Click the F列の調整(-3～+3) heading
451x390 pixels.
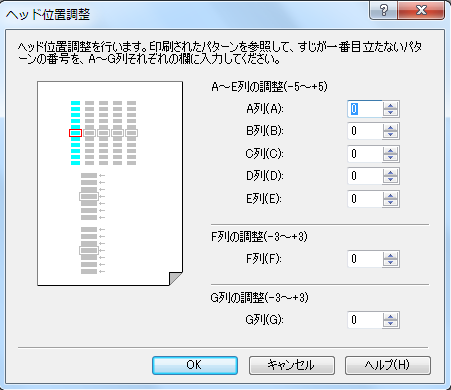[x=259, y=237]
